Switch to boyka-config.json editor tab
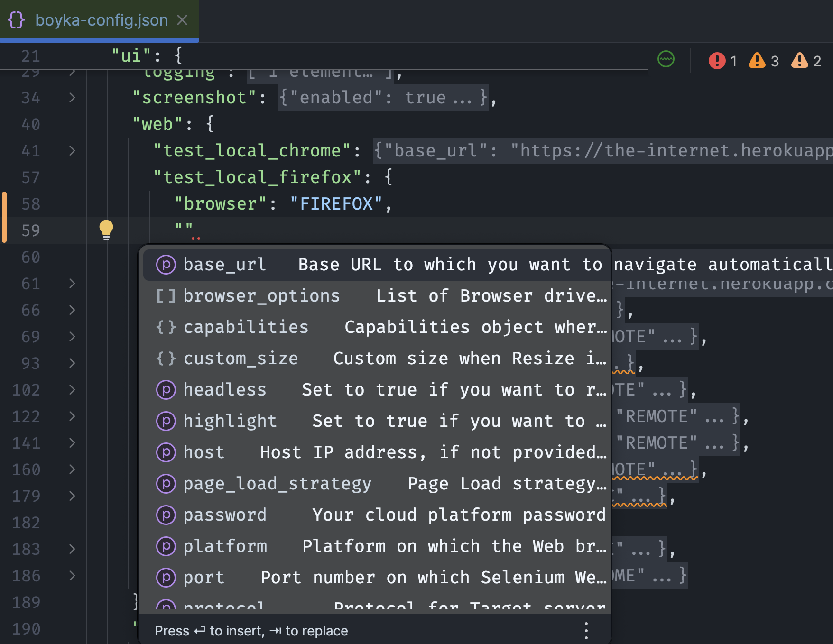This screenshot has width=833, height=644. 99,20
